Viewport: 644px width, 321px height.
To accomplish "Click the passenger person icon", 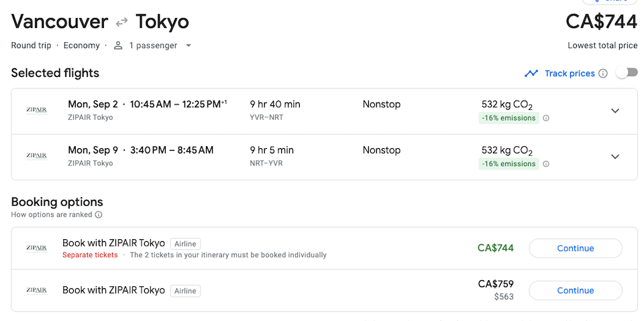I will click(x=118, y=46).
